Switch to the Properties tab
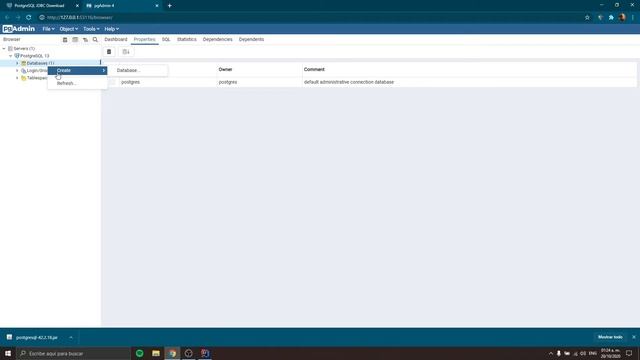Viewport: 640px width, 360px height. tap(144, 40)
